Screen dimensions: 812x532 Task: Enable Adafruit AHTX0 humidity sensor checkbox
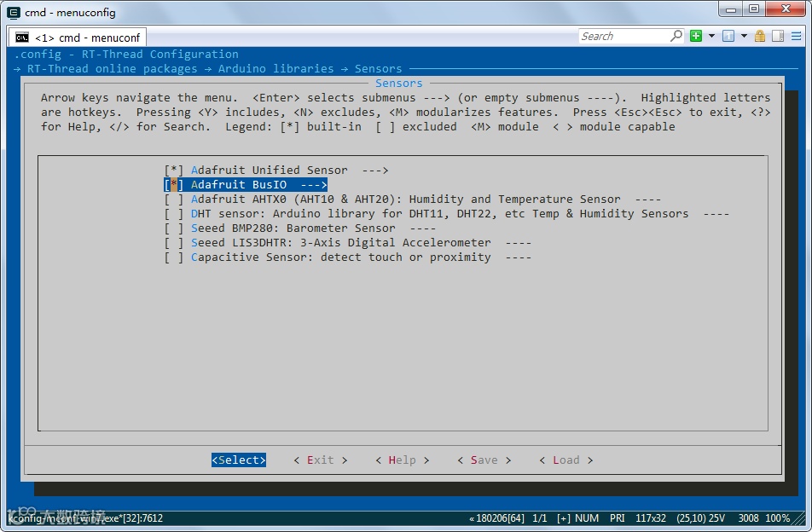pos(173,199)
